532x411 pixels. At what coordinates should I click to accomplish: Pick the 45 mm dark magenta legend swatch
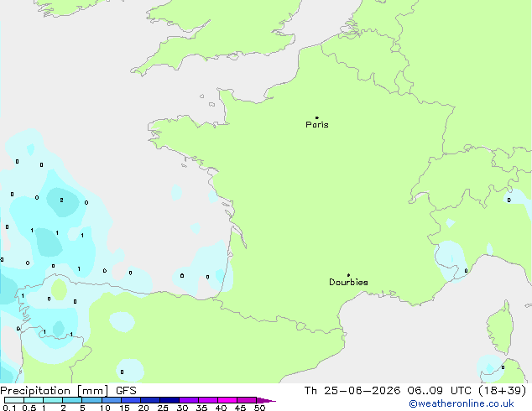[247, 400]
